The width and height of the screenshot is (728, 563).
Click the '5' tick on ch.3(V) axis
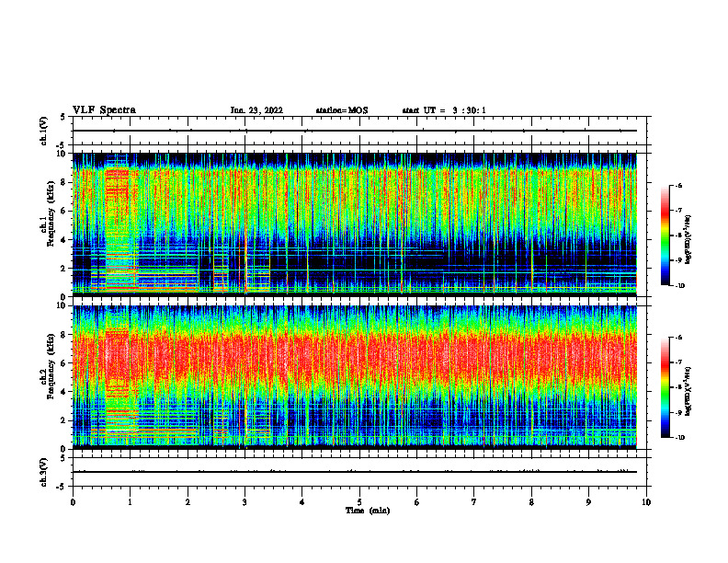coord(63,458)
